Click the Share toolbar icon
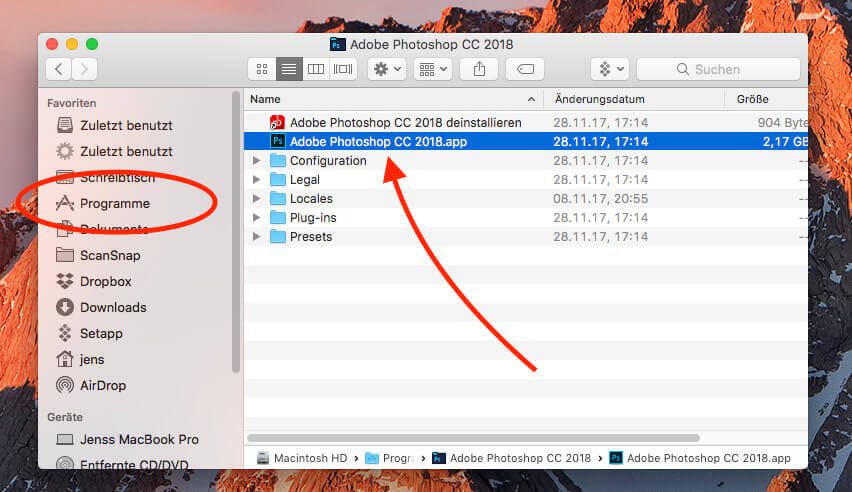 479,69
